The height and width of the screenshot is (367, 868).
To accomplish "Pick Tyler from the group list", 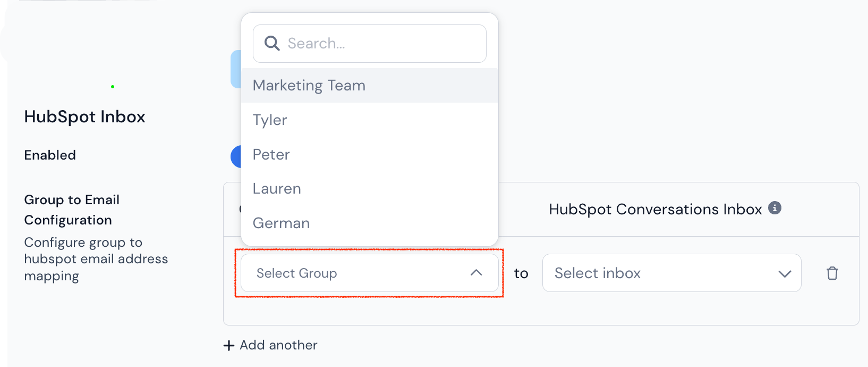I will (370, 120).
